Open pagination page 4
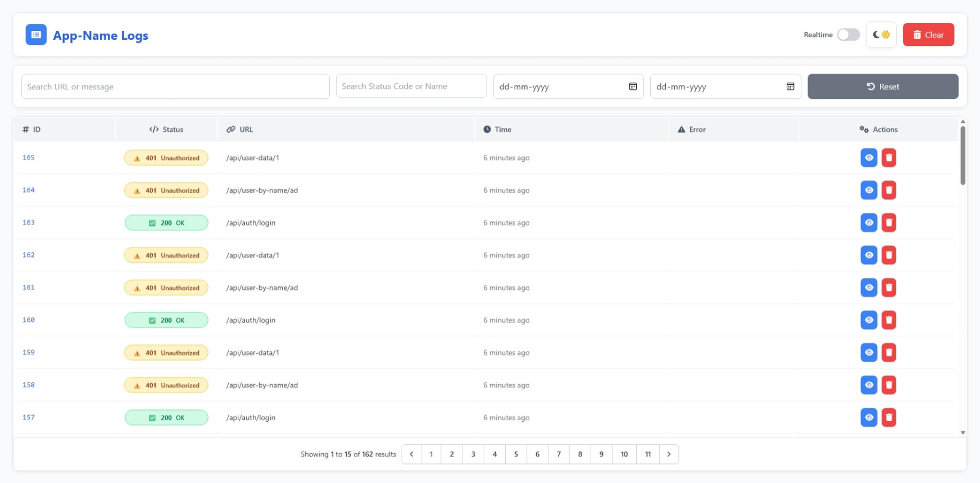Viewport: 980px width, 483px height. [494, 454]
